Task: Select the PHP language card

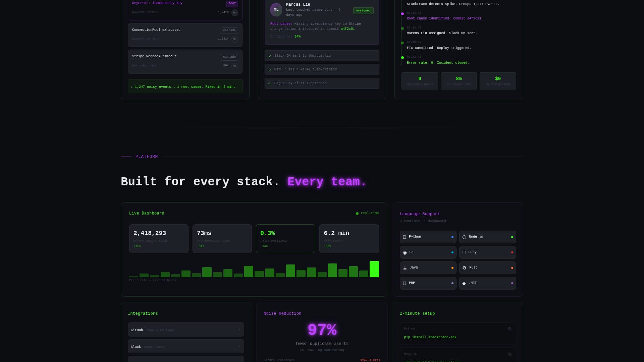Action: pyautogui.click(x=428, y=283)
